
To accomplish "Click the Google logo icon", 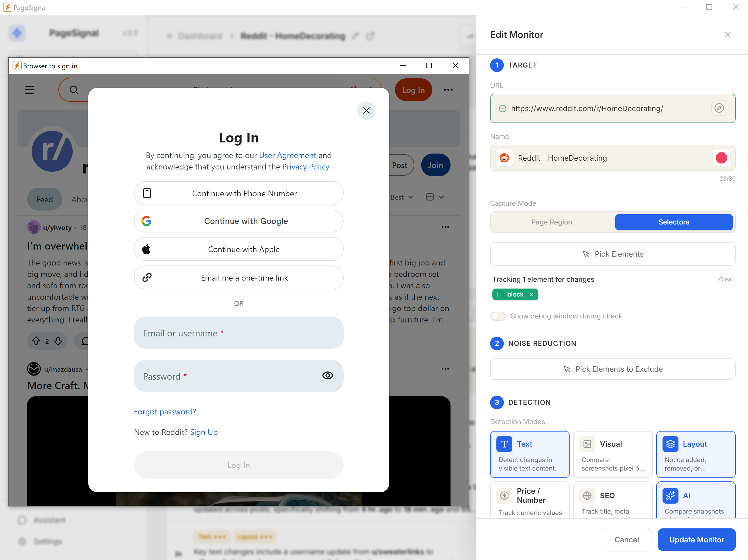I will pyautogui.click(x=146, y=221).
